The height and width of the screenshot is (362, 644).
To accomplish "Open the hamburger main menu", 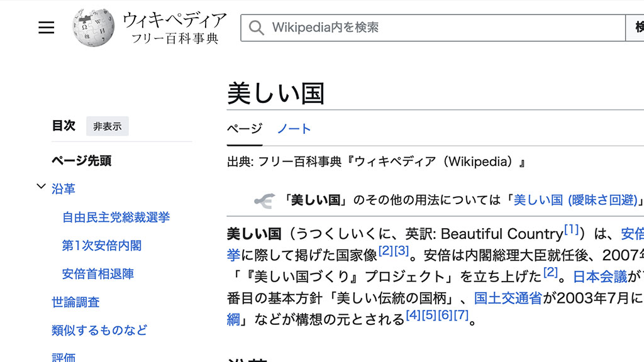I will (x=47, y=28).
